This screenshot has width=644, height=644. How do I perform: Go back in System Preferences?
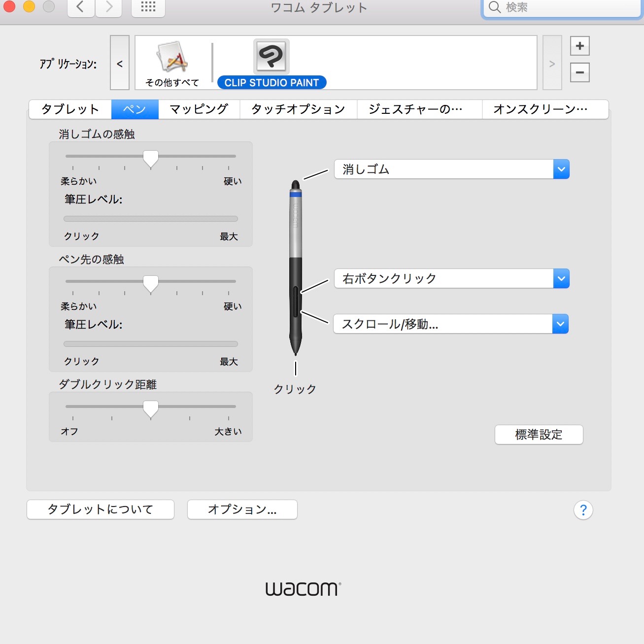click(x=80, y=7)
